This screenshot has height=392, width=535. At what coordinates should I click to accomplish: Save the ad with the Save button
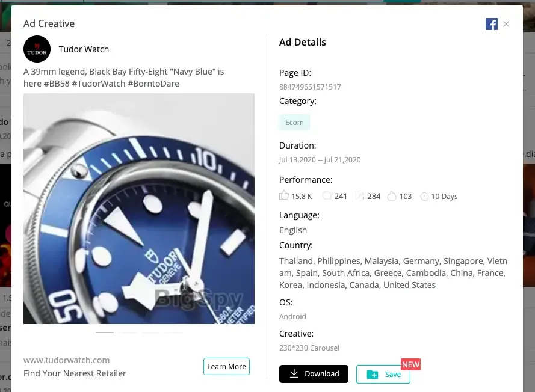click(383, 374)
